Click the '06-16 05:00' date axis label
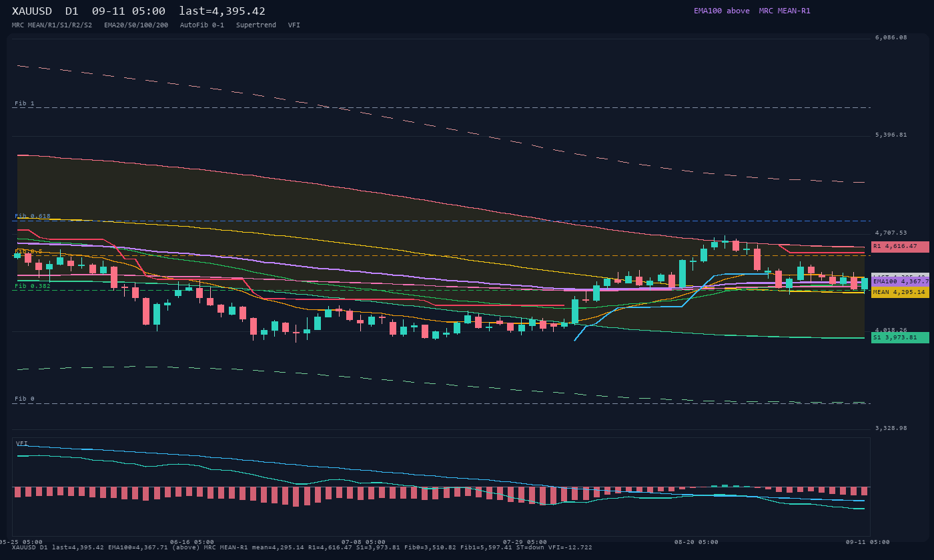934x560 pixels. [192, 542]
